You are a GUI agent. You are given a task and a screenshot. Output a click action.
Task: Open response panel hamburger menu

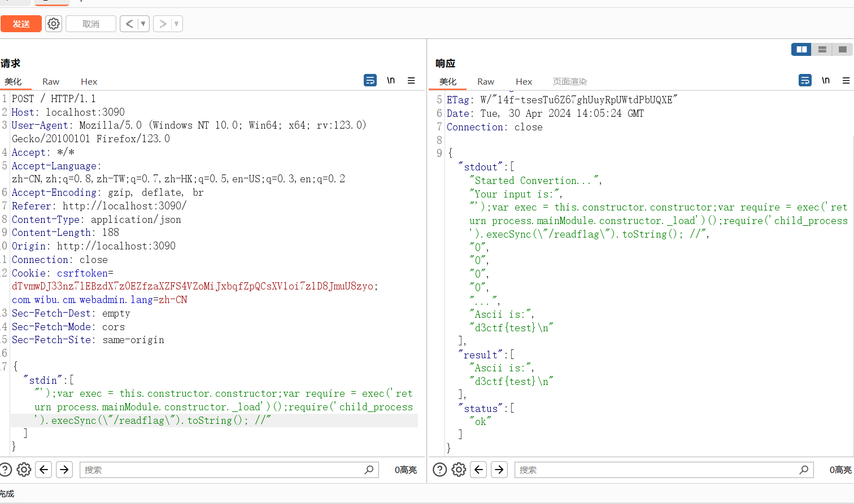pos(846,81)
